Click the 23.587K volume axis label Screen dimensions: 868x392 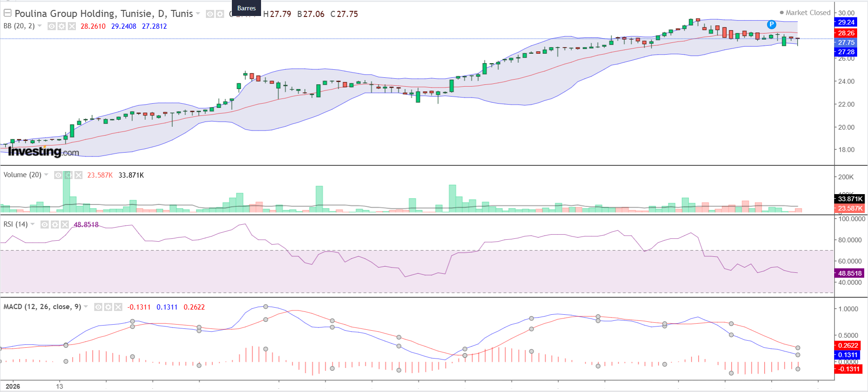click(850, 208)
